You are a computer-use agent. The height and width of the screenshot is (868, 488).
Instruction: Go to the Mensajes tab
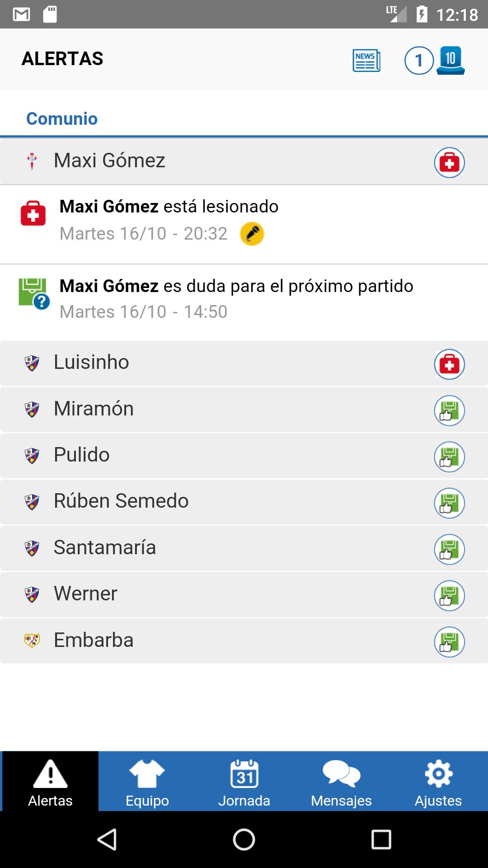click(341, 782)
